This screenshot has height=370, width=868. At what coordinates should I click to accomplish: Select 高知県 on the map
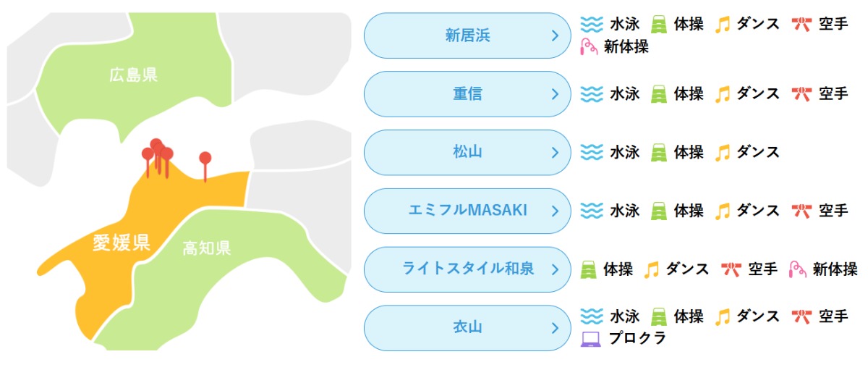[206, 249]
